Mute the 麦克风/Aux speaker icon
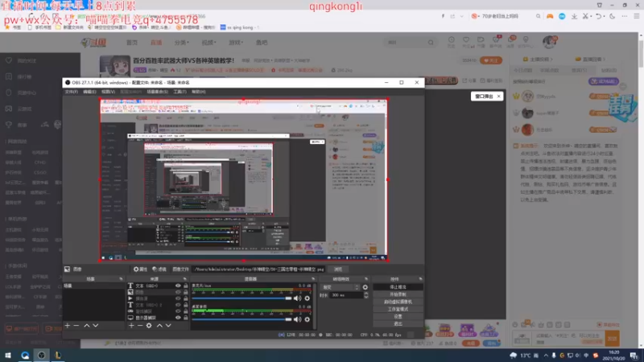The image size is (644, 362). (297, 298)
